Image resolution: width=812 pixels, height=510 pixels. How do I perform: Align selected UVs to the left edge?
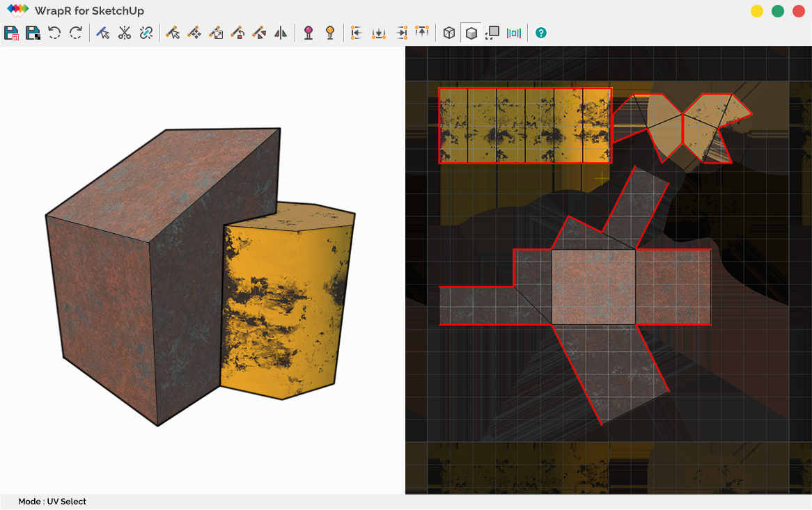357,32
